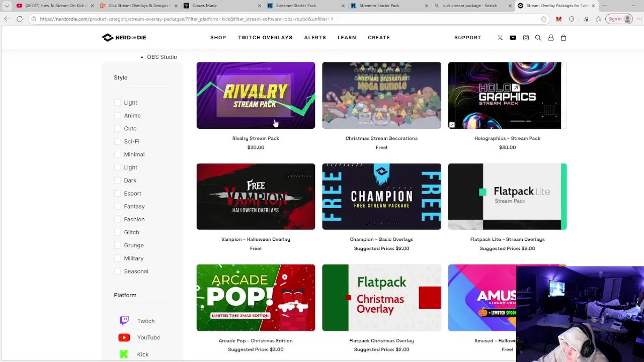Open Christmas Stream Decorations title link
Image resolution: width=644 pixels, height=362 pixels.
(x=381, y=138)
